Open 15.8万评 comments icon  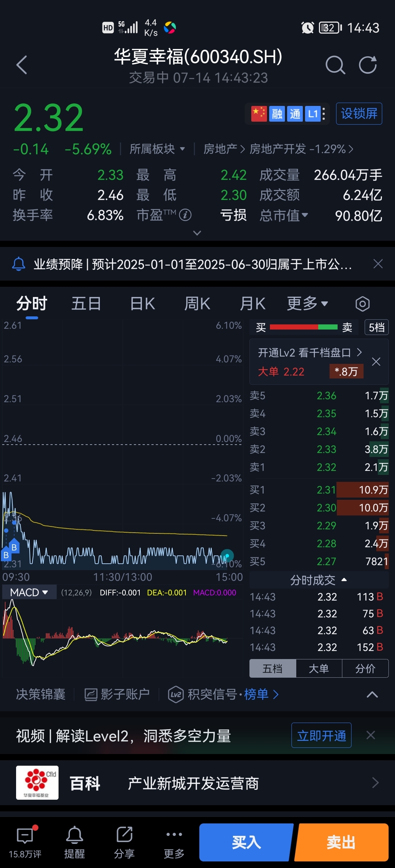click(x=25, y=835)
